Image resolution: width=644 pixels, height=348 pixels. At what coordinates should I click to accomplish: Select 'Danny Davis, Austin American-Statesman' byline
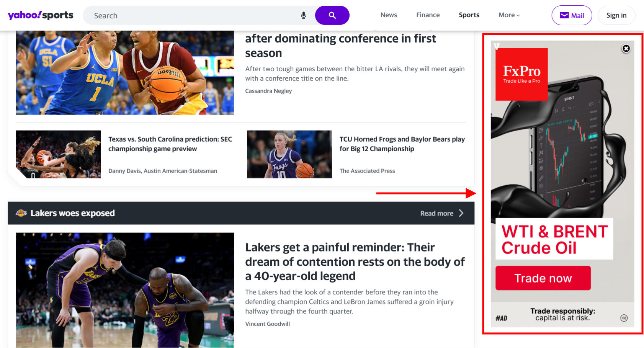point(163,171)
